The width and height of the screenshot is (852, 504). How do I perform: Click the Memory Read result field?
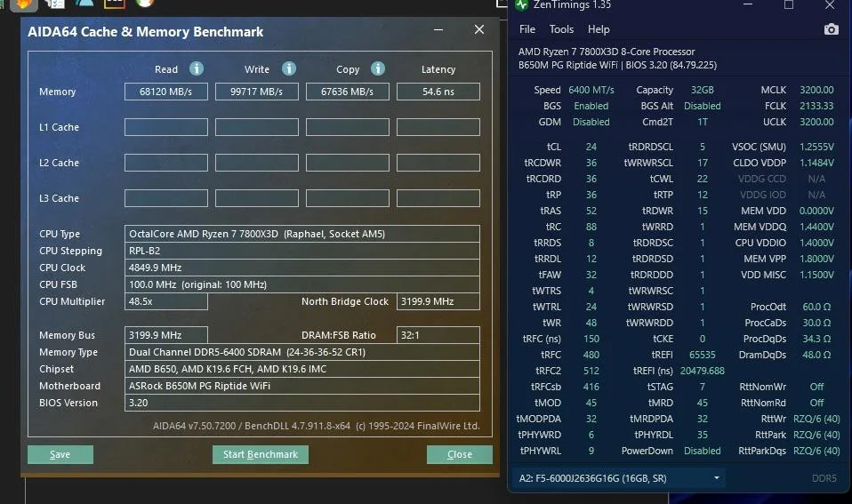(x=166, y=92)
